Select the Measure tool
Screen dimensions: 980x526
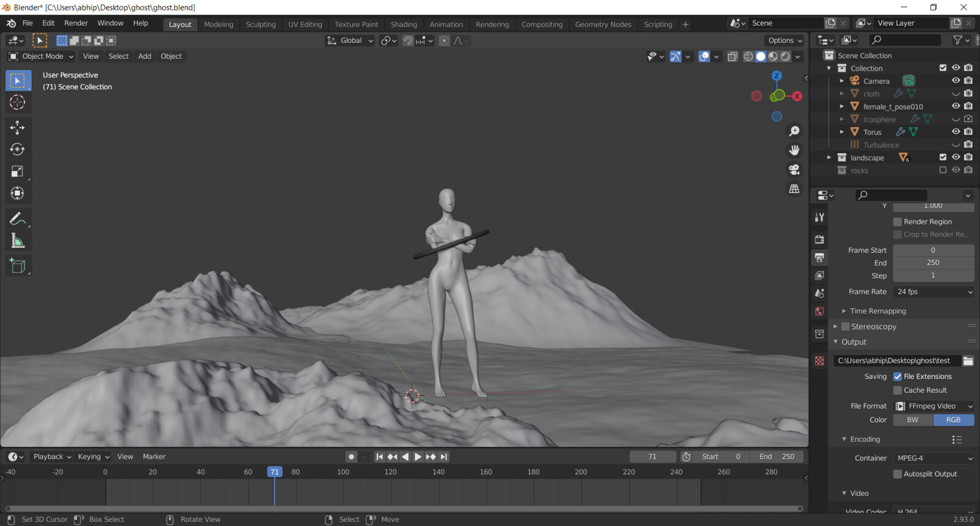(18, 241)
